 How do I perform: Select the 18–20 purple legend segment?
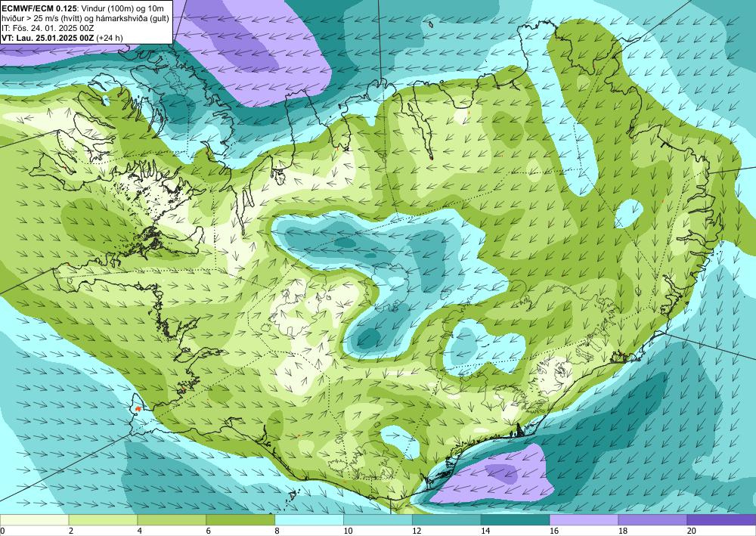653,520
